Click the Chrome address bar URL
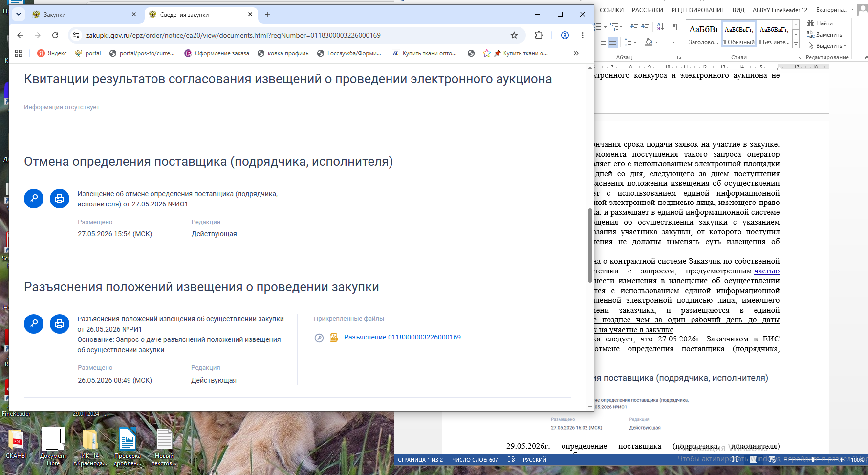This screenshot has height=475, width=868. pyautogui.click(x=233, y=35)
